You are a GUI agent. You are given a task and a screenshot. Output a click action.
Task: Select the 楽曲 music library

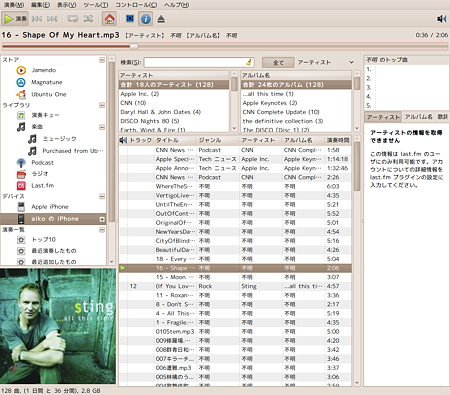coord(37,127)
